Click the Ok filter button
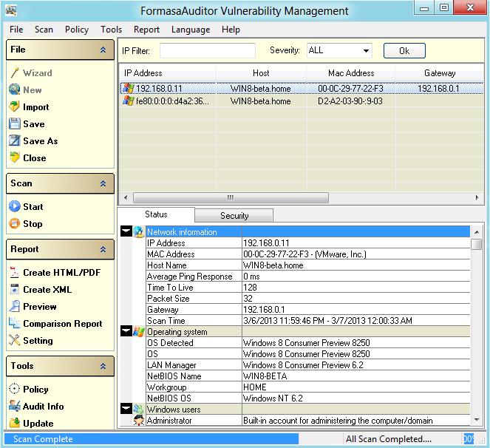The width and height of the screenshot is (490, 448). tap(404, 51)
